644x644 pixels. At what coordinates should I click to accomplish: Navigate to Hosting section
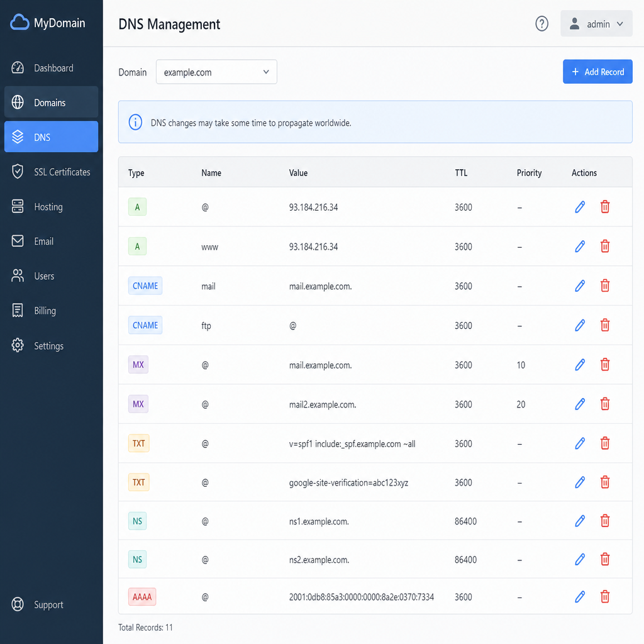(x=52, y=206)
